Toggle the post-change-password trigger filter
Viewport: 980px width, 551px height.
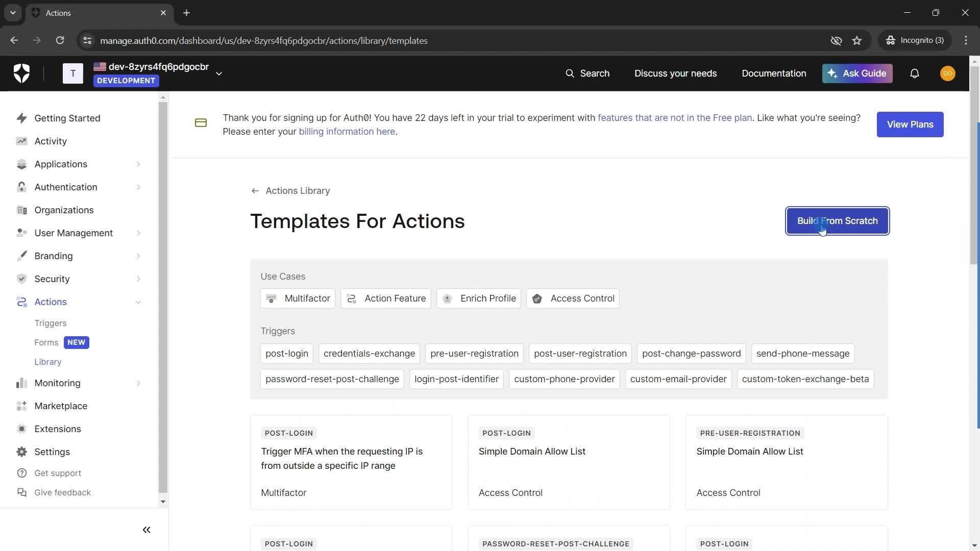pos(692,354)
